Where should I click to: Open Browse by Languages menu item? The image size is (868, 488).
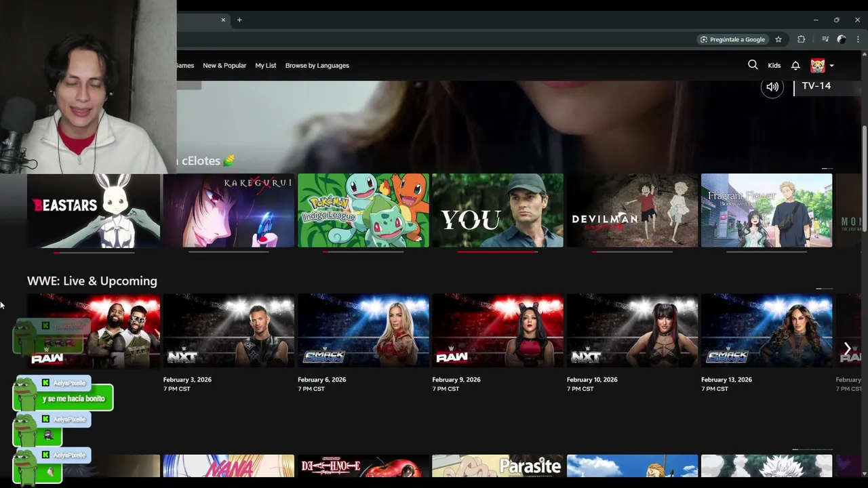317,66
